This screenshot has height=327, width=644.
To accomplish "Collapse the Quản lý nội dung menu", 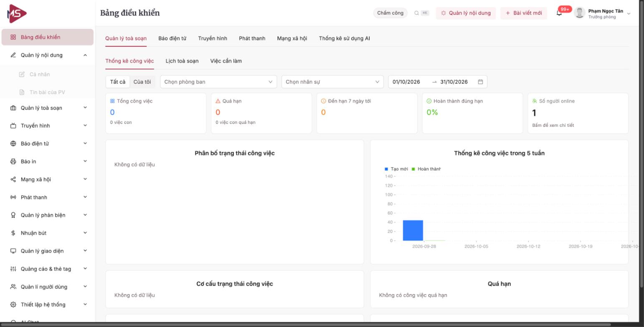I will pyautogui.click(x=85, y=55).
